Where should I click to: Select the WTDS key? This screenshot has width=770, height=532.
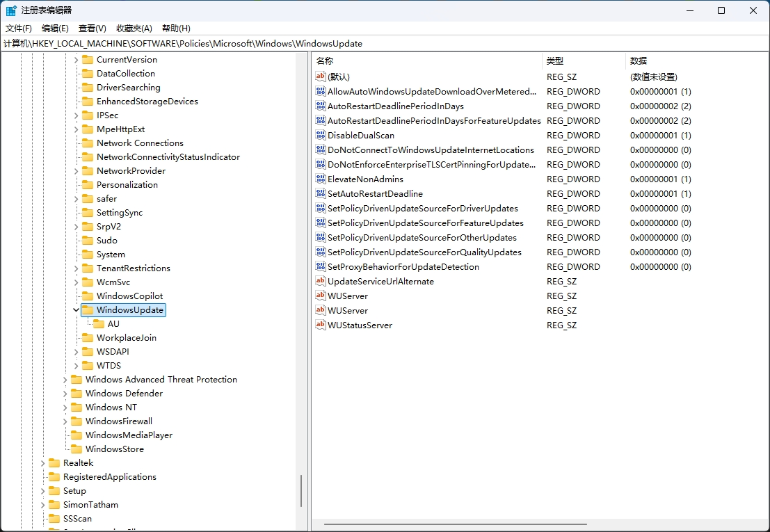click(109, 366)
